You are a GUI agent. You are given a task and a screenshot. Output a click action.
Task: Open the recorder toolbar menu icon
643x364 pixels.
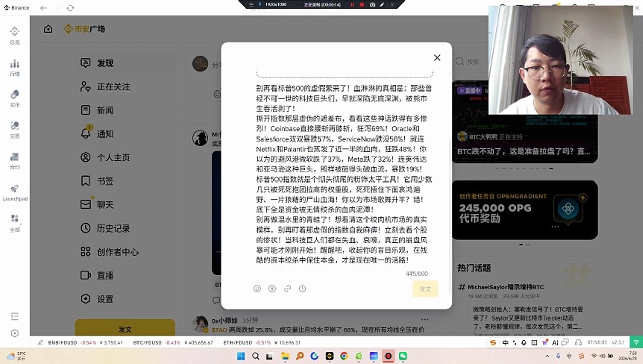[x=251, y=4]
